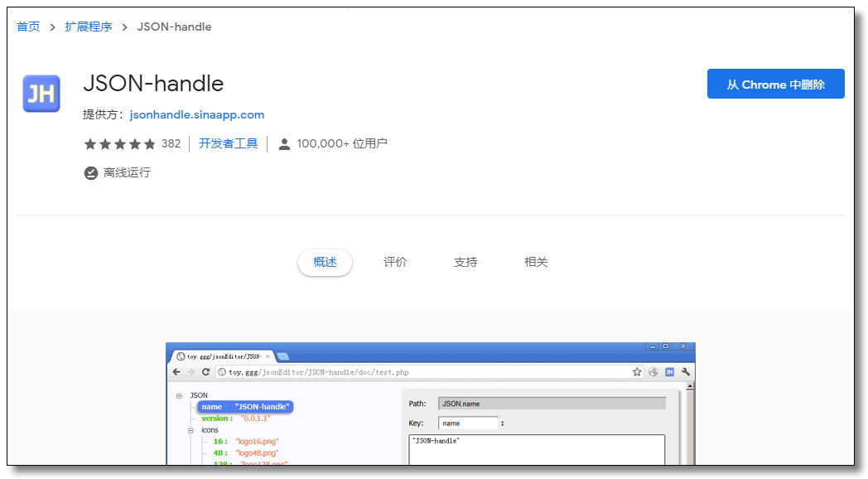
Task: Click the new tab button in preview
Action: (283, 356)
